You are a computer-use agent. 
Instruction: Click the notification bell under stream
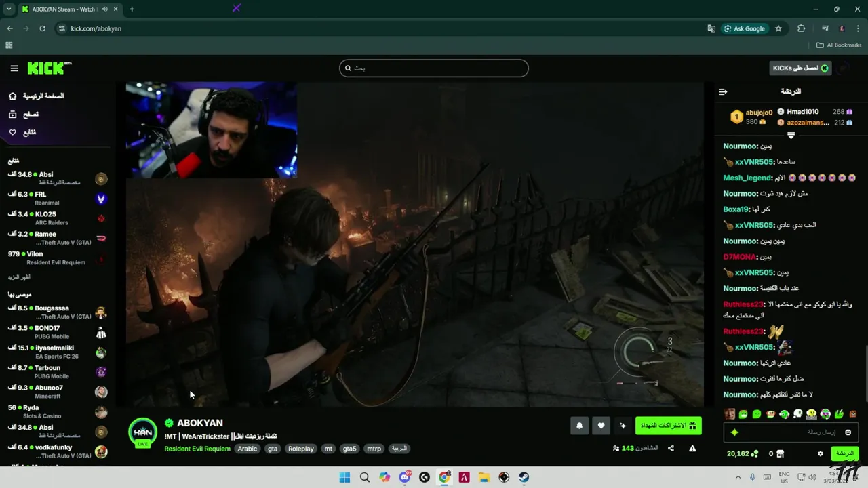580,426
